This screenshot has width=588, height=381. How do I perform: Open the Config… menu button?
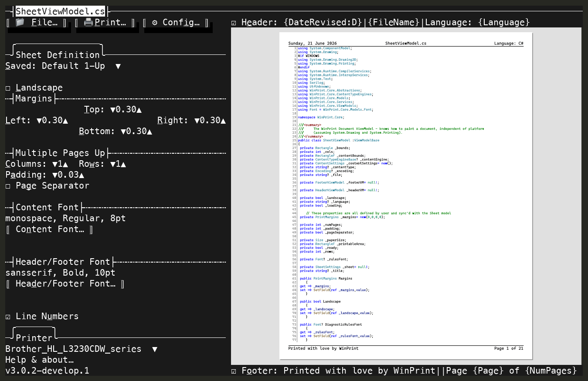click(176, 23)
